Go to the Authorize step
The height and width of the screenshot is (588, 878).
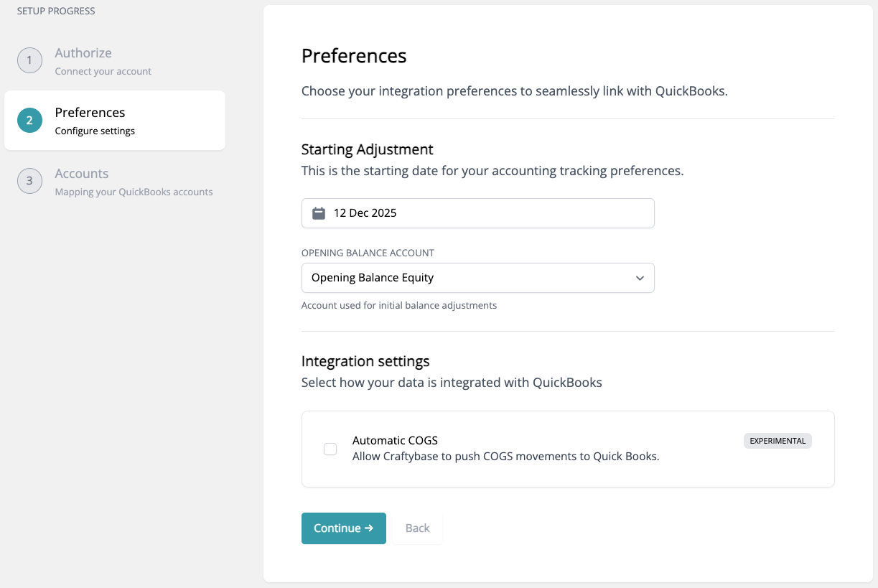coord(83,53)
